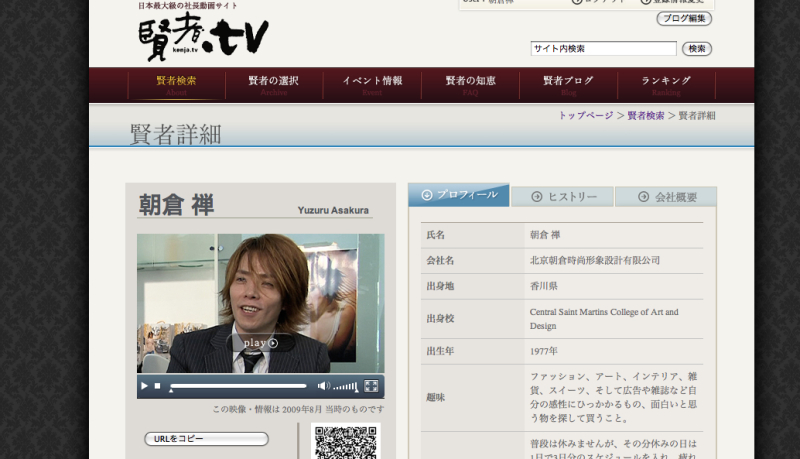
Task: Adjust the video volume level bars
Action: click(345, 387)
